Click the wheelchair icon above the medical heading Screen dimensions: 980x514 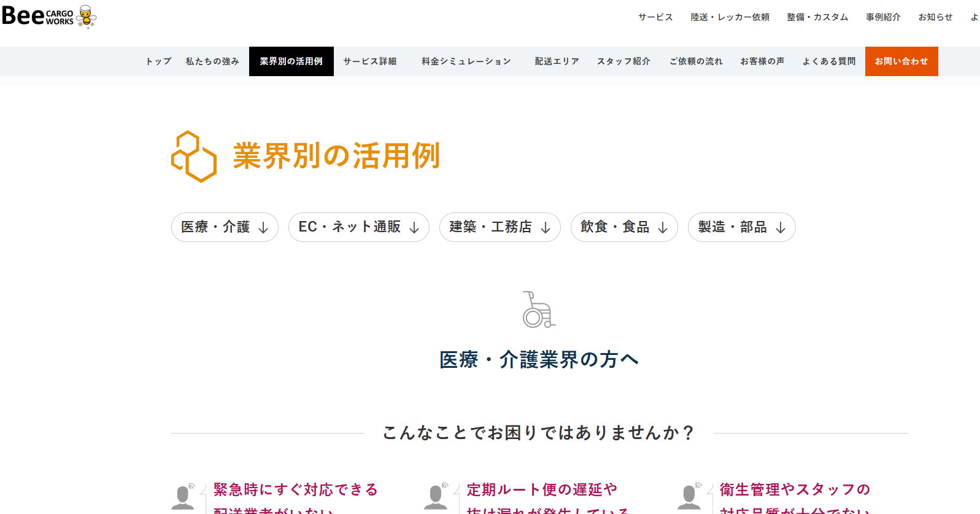[538, 310]
